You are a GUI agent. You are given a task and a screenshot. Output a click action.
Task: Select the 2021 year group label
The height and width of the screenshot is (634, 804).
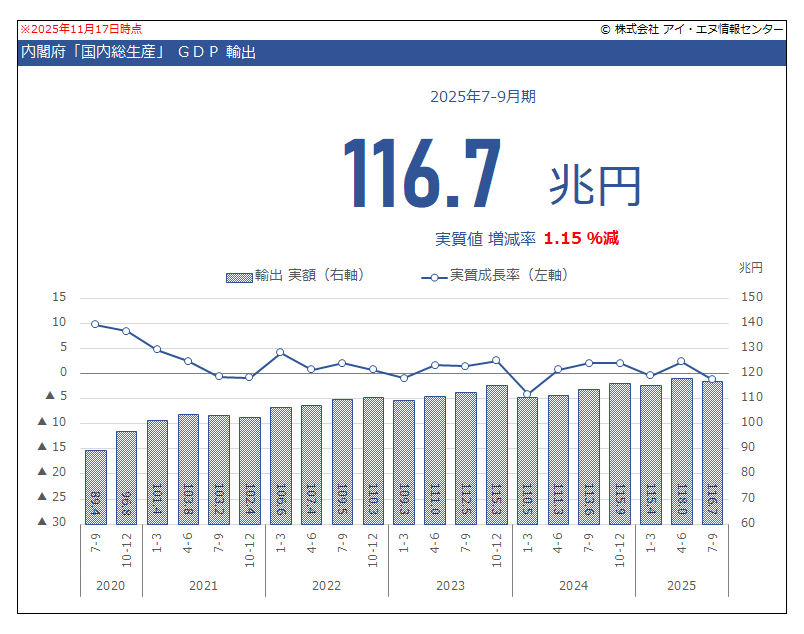click(x=203, y=585)
